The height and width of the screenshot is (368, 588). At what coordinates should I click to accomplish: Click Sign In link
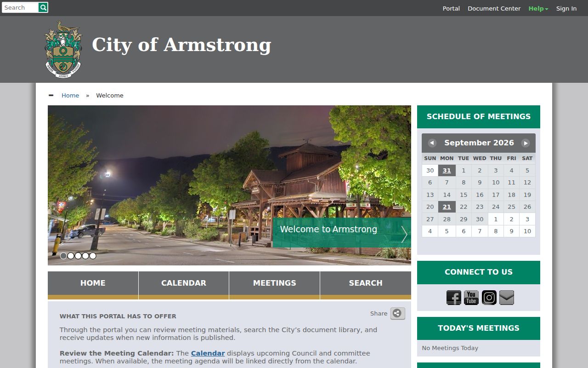566,8
